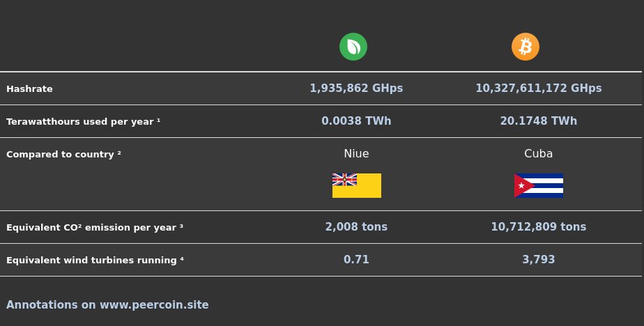Select the Cuba flag image

pos(539,185)
